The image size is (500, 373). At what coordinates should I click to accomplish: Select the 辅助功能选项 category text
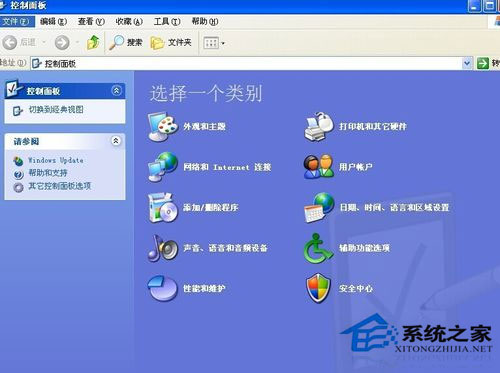(364, 248)
